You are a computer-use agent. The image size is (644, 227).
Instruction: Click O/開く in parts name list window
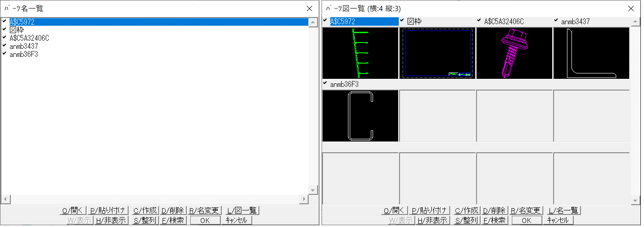coord(73,210)
